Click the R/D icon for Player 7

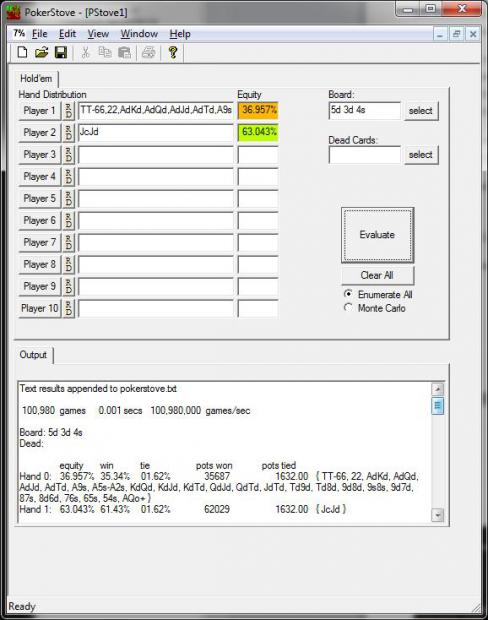coord(68,242)
